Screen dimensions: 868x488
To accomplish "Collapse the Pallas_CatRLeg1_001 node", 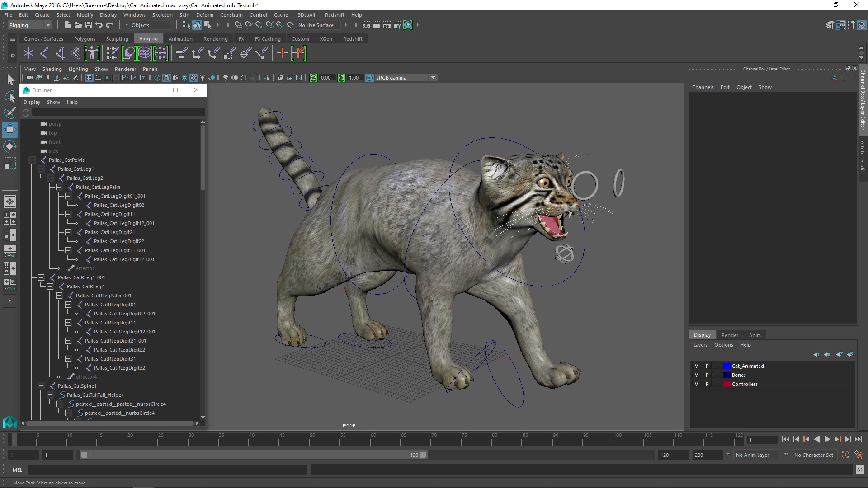I will (41, 277).
